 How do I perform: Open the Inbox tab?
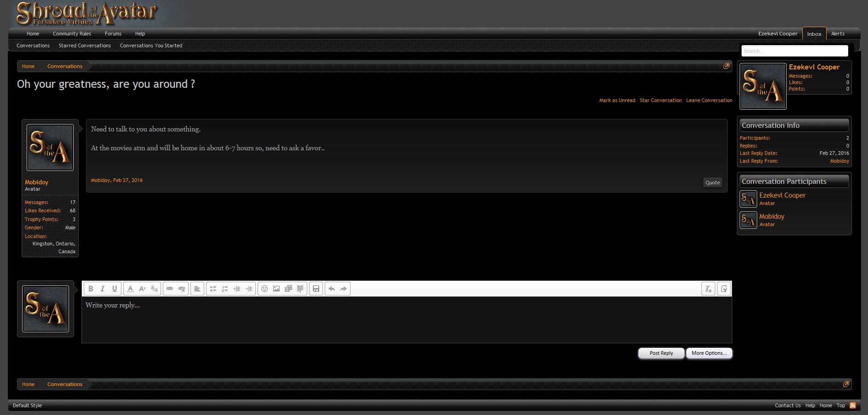coord(814,34)
